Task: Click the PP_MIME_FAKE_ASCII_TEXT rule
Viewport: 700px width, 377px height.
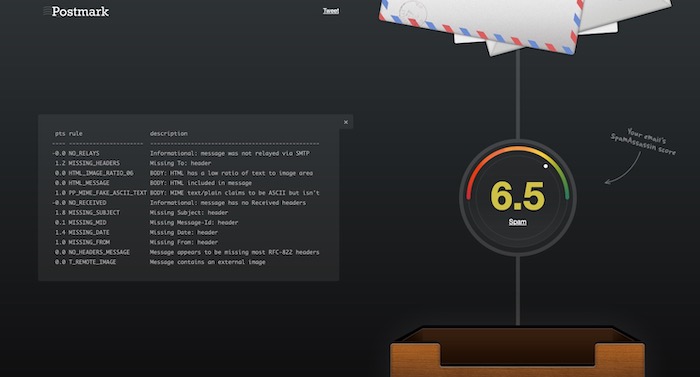Action: tap(107, 193)
